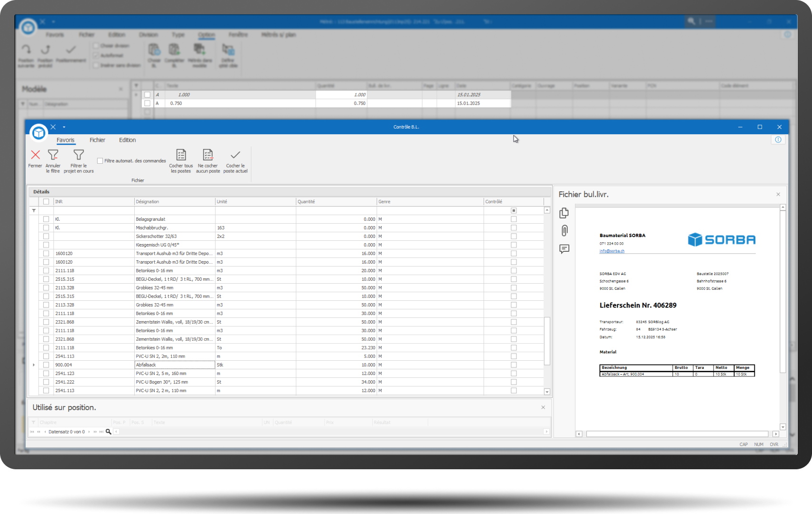Click Cocher tous les postes icon
Image resolution: width=812 pixels, height=514 pixels.
[181, 155]
